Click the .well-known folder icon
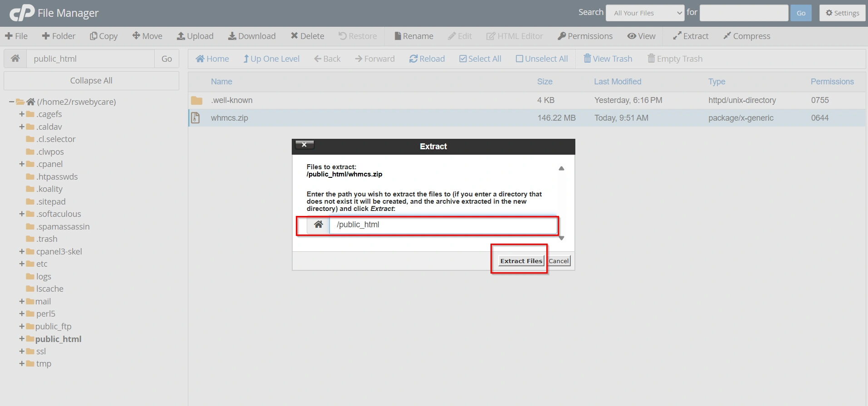Image resolution: width=868 pixels, height=406 pixels. coord(196,100)
